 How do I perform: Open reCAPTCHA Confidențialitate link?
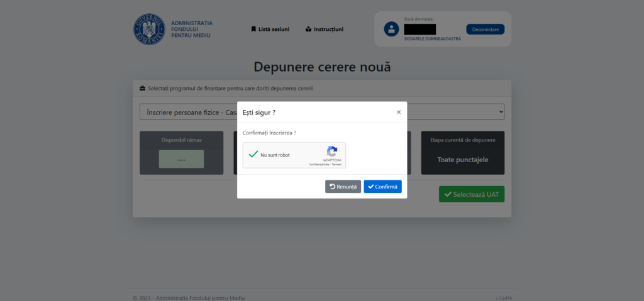point(319,164)
